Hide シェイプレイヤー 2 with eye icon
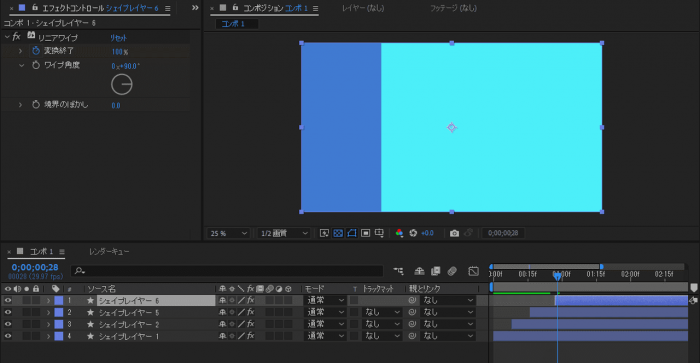Image resolution: width=700 pixels, height=363 pixels. pos(8,324)
